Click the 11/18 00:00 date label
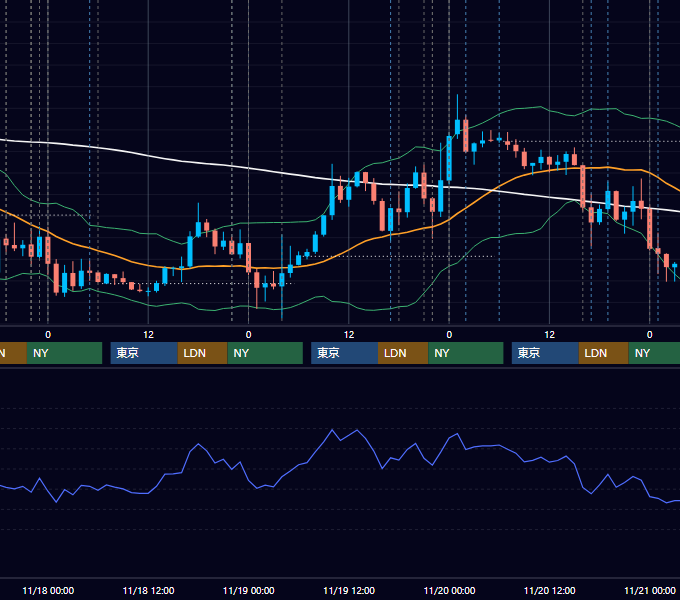 coord(48,590)
